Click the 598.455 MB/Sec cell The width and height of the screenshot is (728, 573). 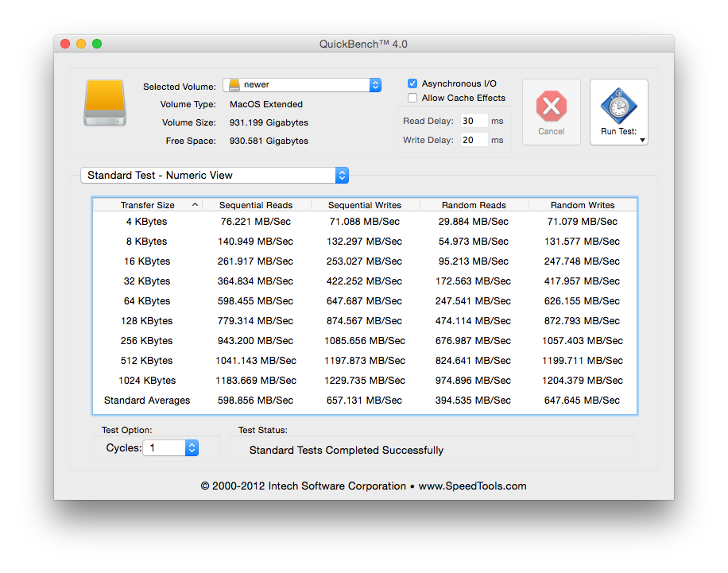coord(255,301)
